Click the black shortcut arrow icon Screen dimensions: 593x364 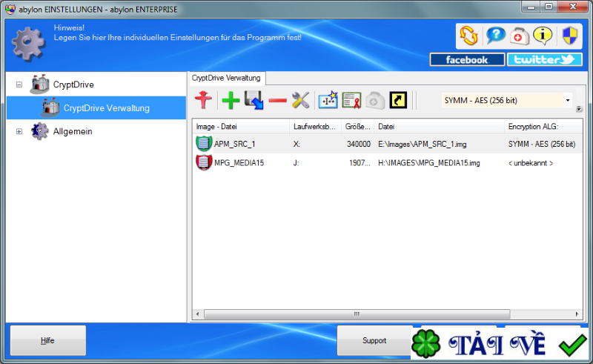coord(398,100)
